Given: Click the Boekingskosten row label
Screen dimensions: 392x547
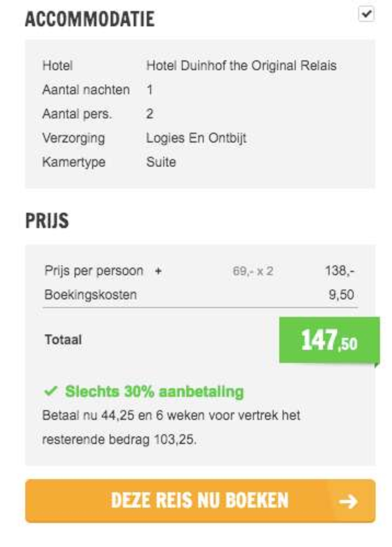Looking at the screenshot, I should click(x=91, y=295).
